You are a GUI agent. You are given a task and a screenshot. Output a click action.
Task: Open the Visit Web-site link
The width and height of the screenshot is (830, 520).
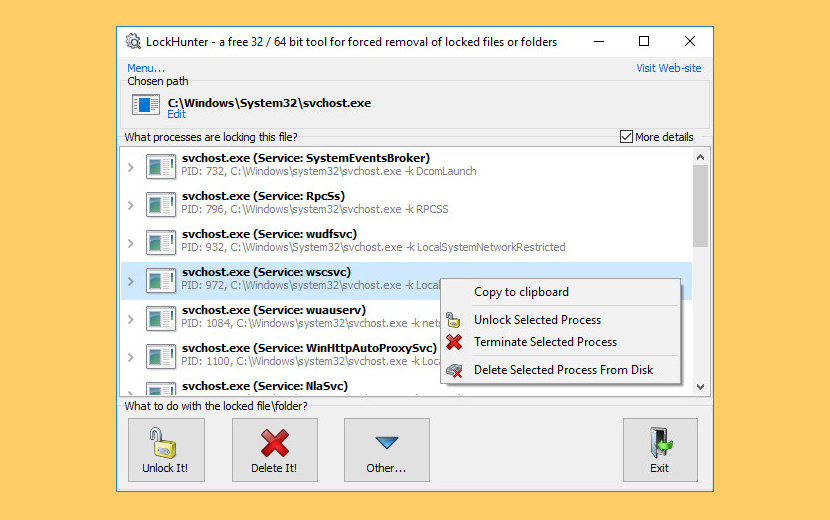669,68
